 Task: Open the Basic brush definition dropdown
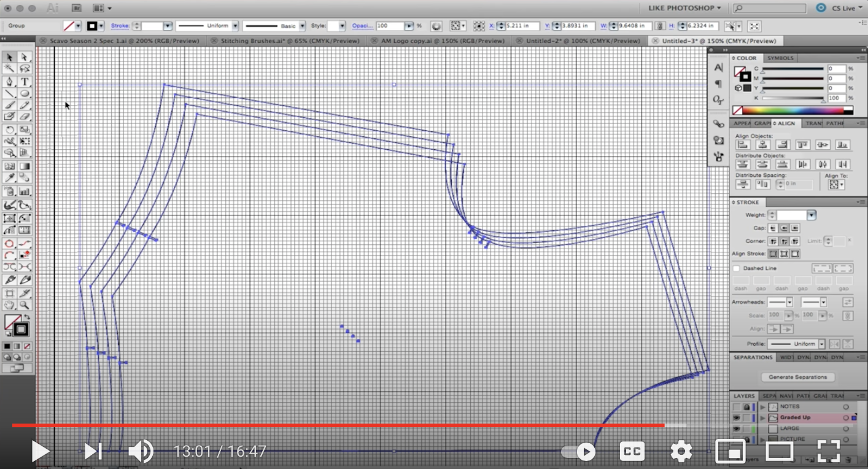coord(301,26)
